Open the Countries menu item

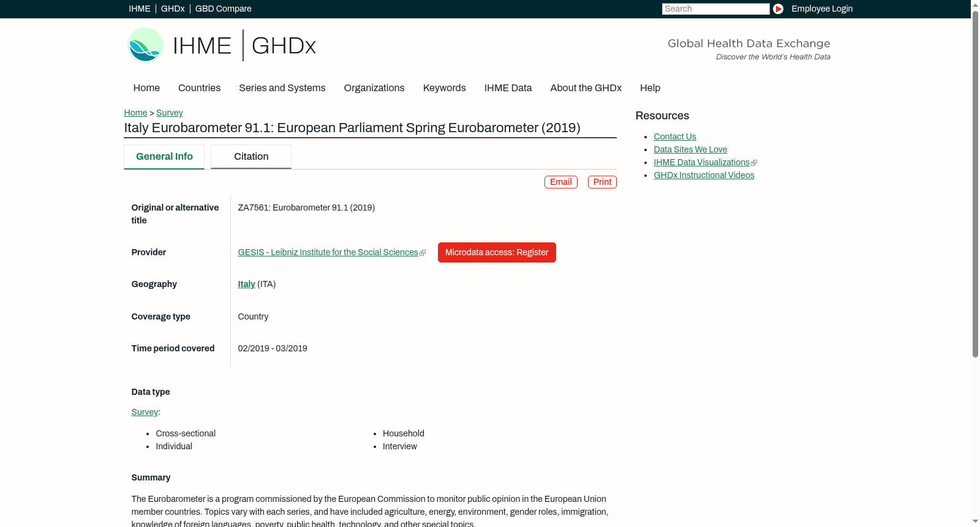tap(199, 88)
